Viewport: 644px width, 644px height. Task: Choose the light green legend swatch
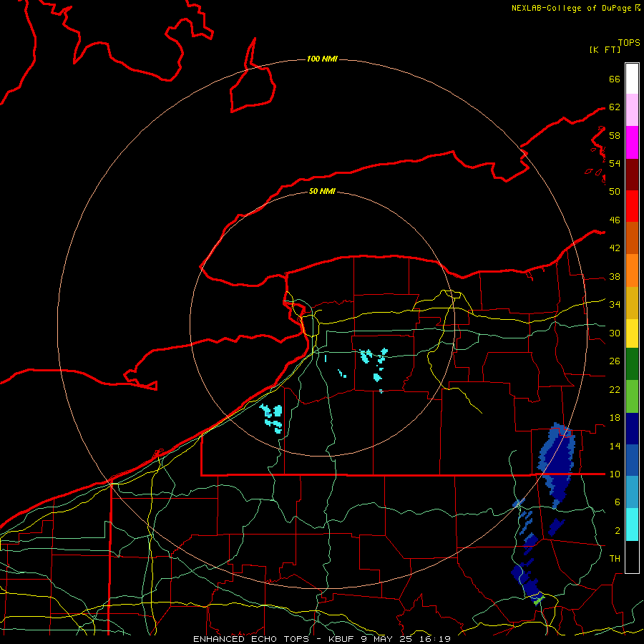pyautogui.click(x=632, y=396)
